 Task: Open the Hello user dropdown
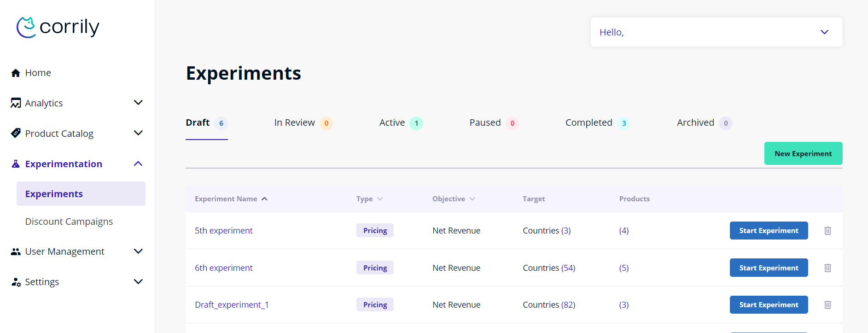coord(717,32)
